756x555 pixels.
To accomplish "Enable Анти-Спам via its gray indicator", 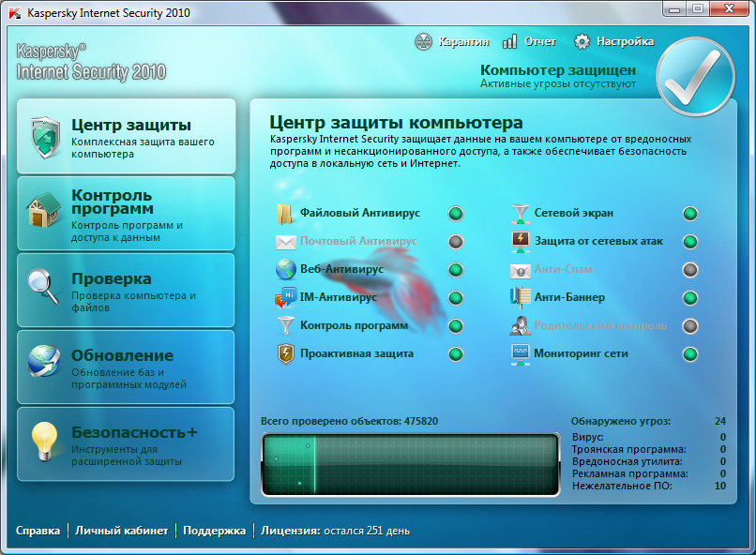I will click(x=690, y=270).
